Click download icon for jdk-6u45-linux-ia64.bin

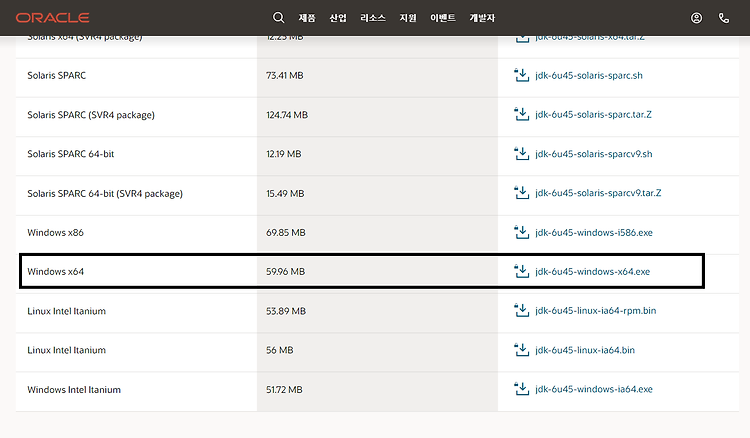[x=521, y=350]
